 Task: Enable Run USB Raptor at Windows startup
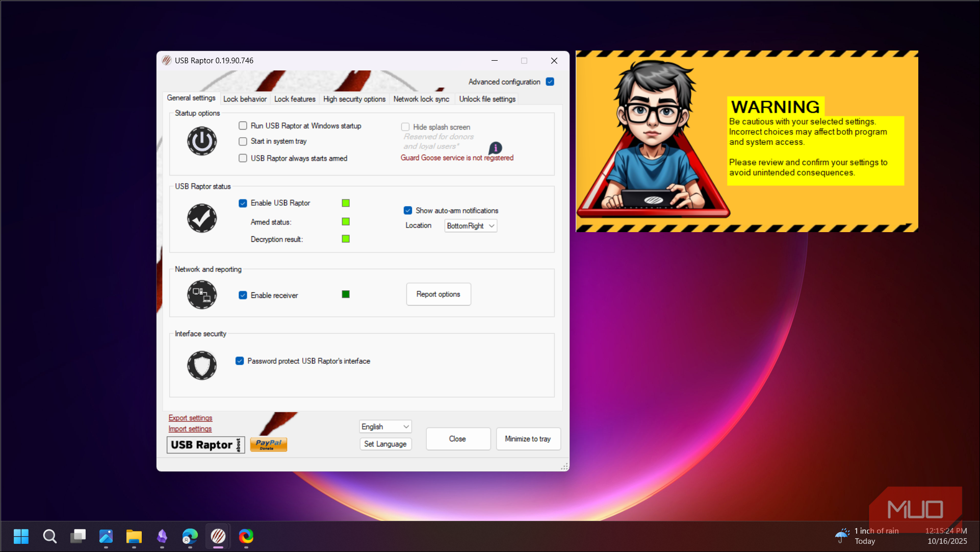pyautogui.click(x=243, y=126)
